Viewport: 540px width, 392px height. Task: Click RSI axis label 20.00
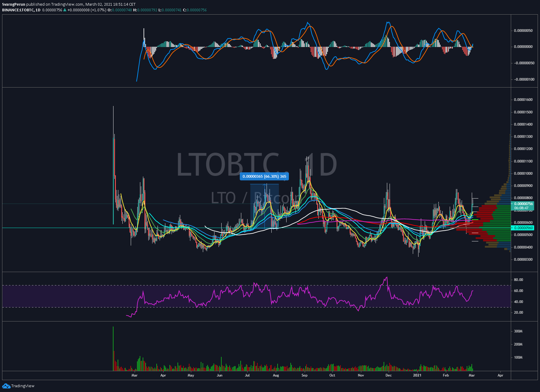518,313
